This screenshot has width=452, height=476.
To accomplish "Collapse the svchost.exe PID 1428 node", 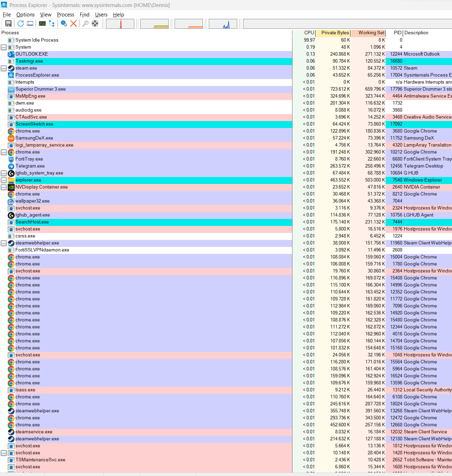I will tap(3, 453).
